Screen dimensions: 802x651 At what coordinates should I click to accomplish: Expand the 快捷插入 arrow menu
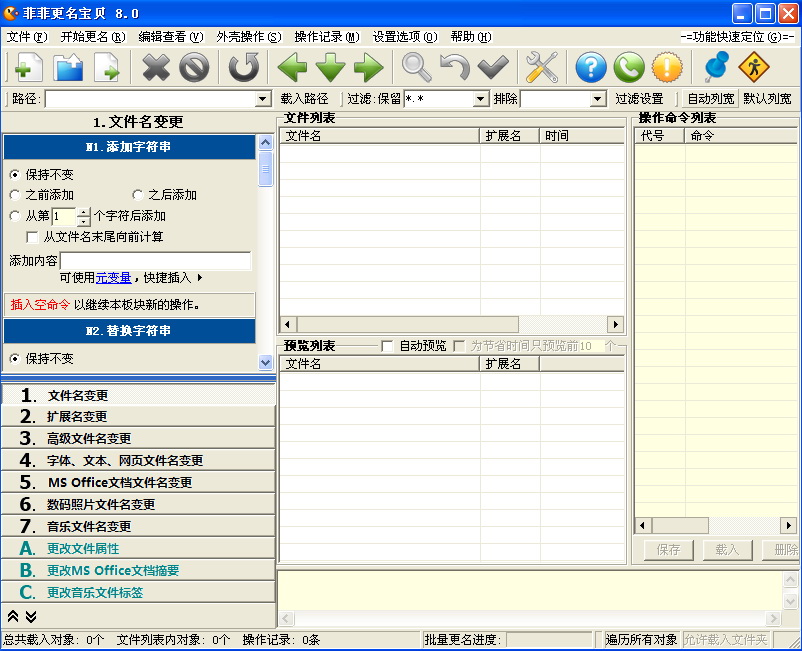[x=199, y=278]
